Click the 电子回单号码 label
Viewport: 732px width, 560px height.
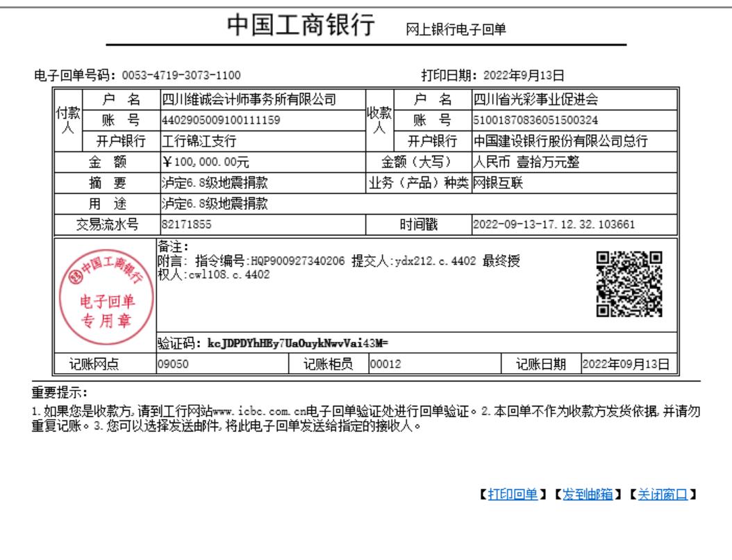pos(75,75)
